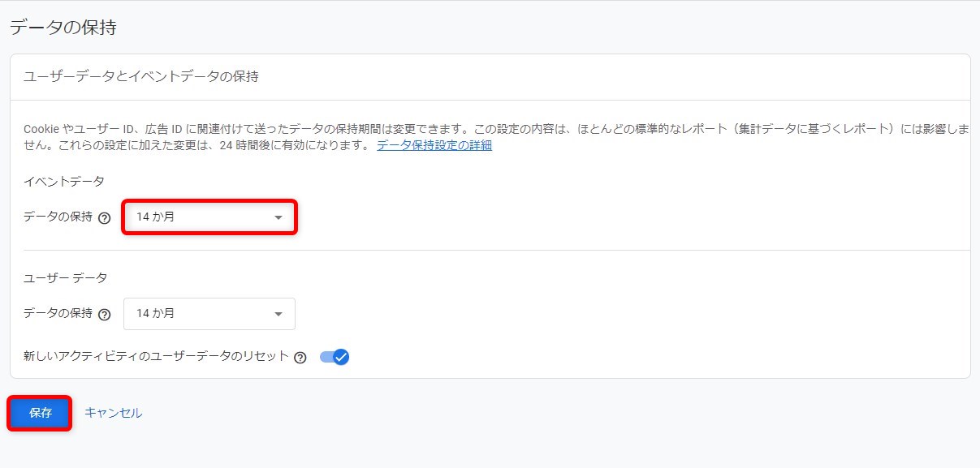Open the イベントデータ retention period dropdown
The image size is (980, 468).
coord(209,217)
